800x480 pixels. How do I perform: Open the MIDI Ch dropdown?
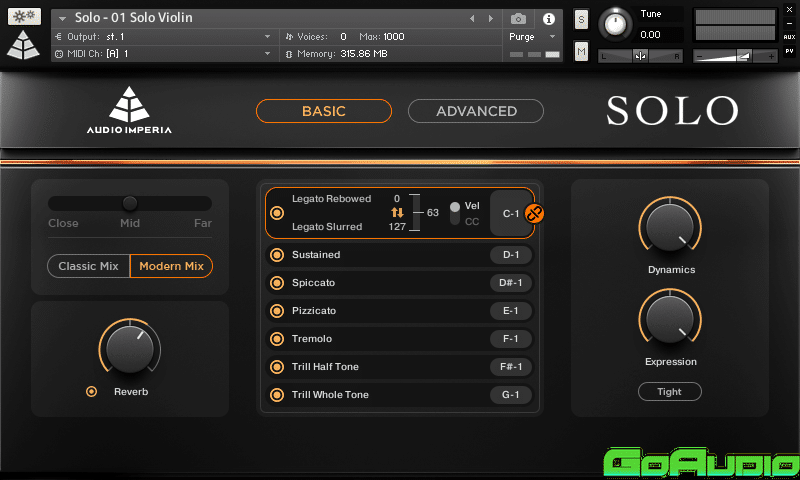[x=267, y=54]
